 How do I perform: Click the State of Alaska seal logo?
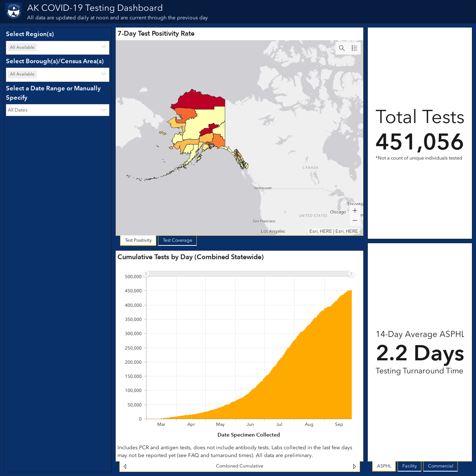(x=14, y=11)
